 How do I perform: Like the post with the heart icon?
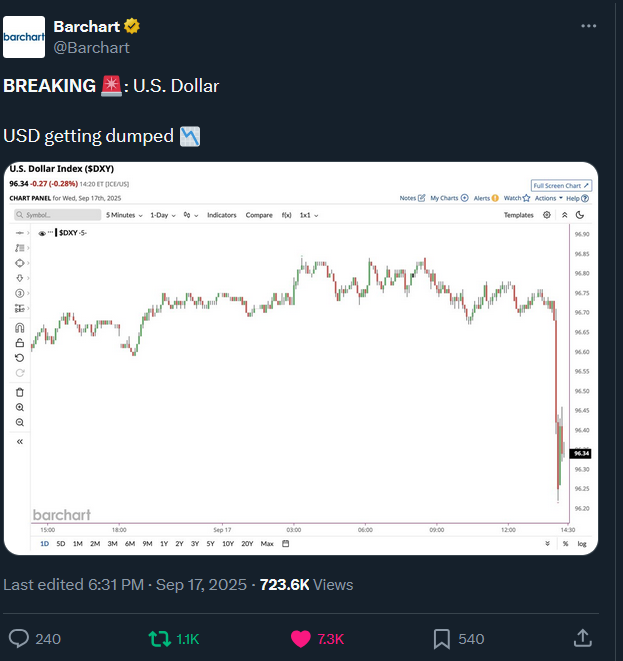tap(300, 638)
